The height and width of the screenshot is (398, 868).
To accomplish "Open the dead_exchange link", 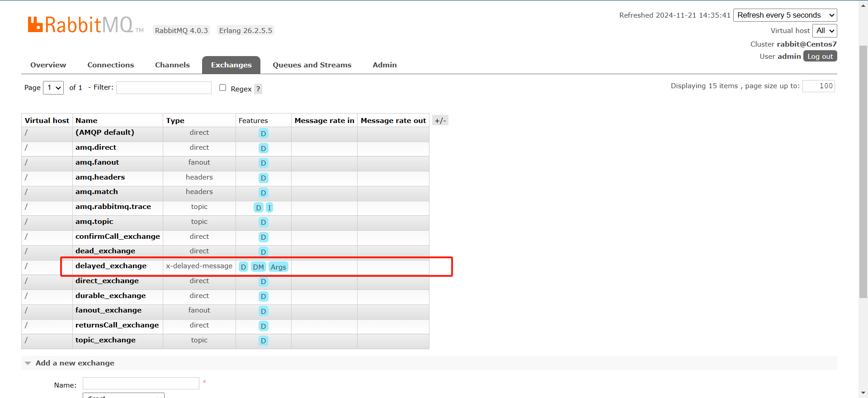I will coord(105,251).
